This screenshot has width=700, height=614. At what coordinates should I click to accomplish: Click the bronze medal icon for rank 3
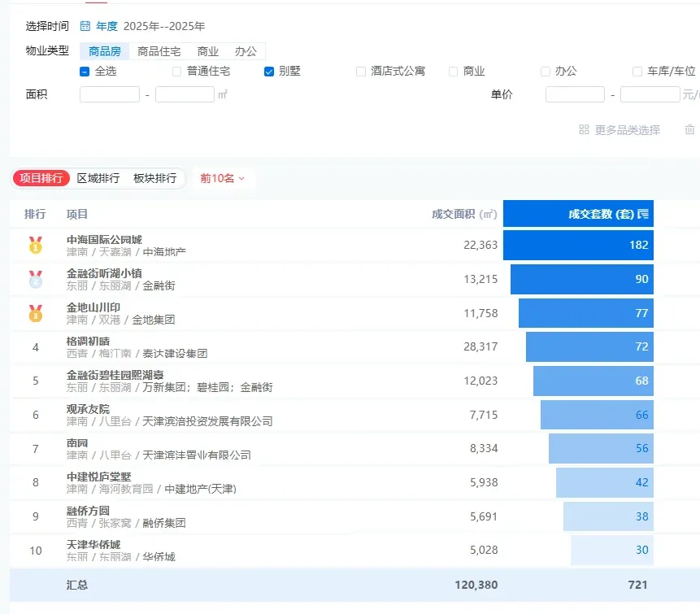coord(36,313)
